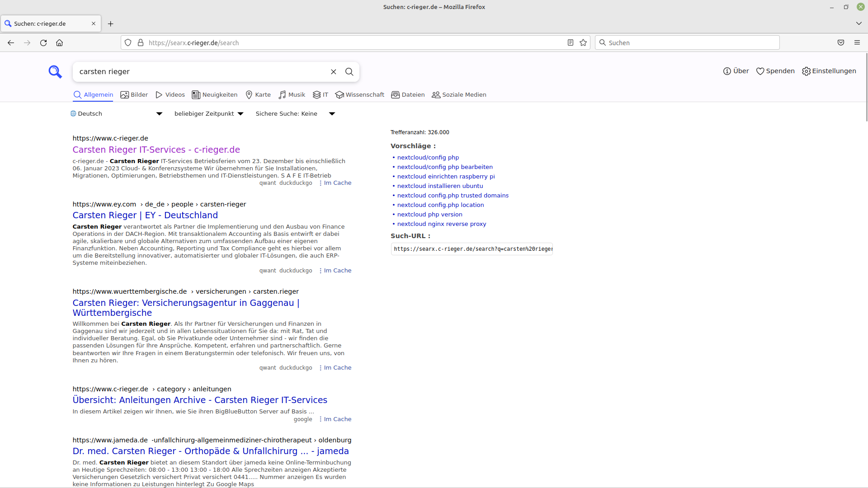Click the Such-URL text field
This screenshot has width=868, height=488.
pos(472,249)
